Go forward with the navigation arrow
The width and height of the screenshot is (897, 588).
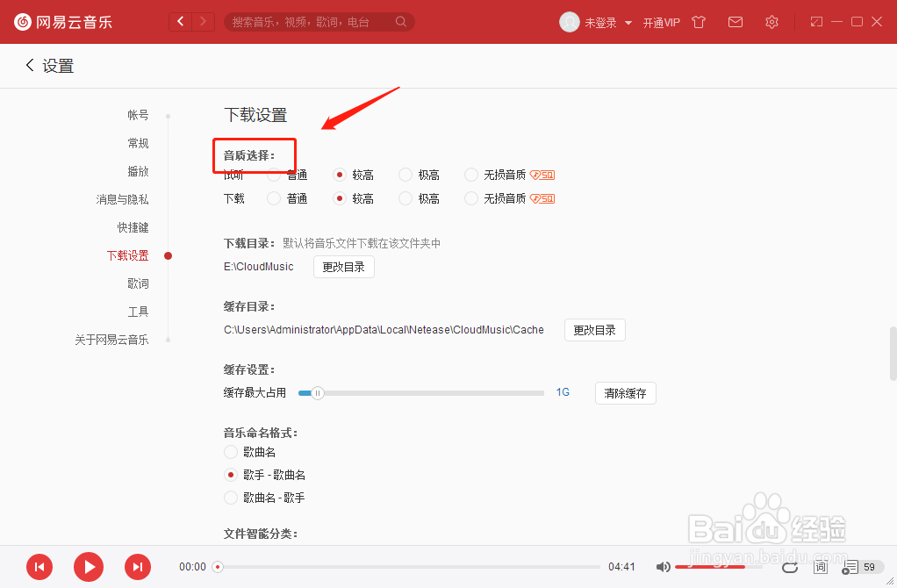(203, 22)
